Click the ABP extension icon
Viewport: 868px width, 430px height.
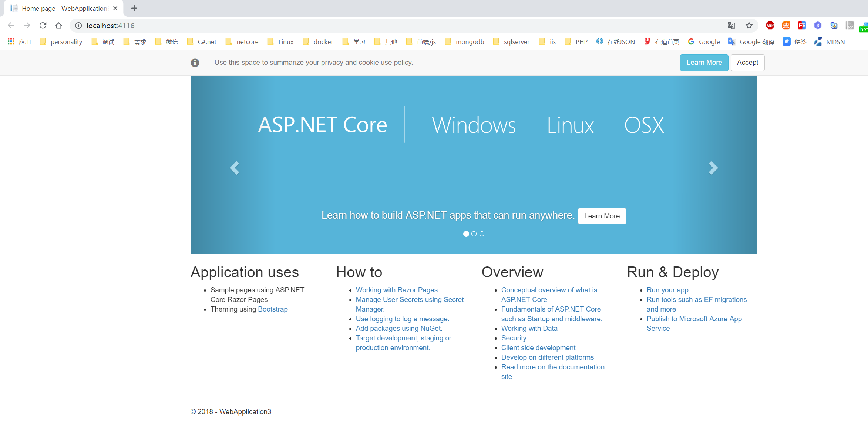click(770, 26)
